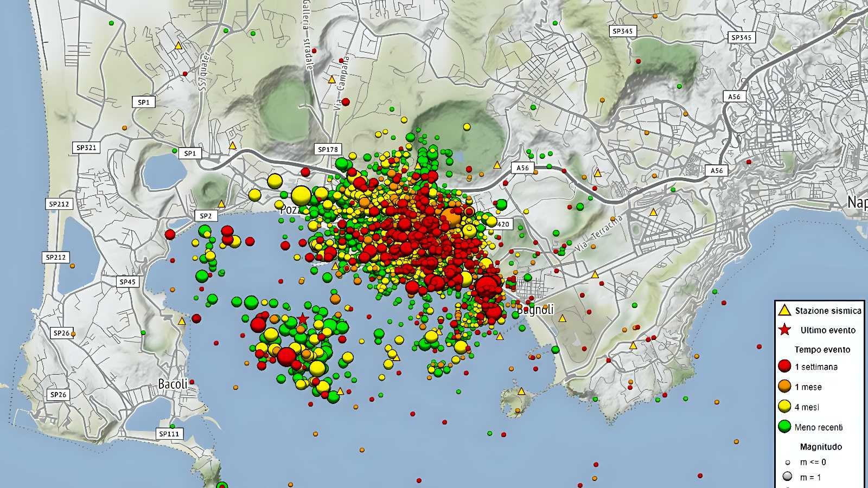This screenshot has height=488, width=868.
Task: Click the SP2 road label
Action: pyautogui.click(x=206, y=216)
